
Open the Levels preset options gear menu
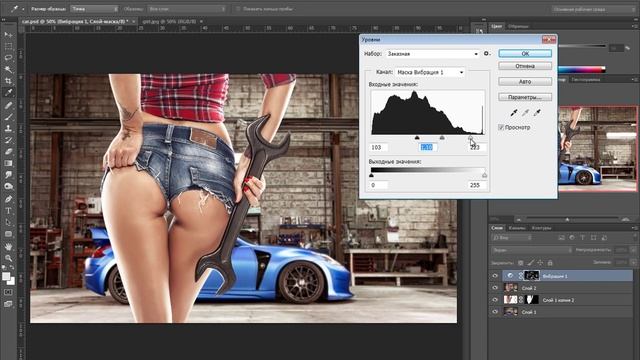487,53
